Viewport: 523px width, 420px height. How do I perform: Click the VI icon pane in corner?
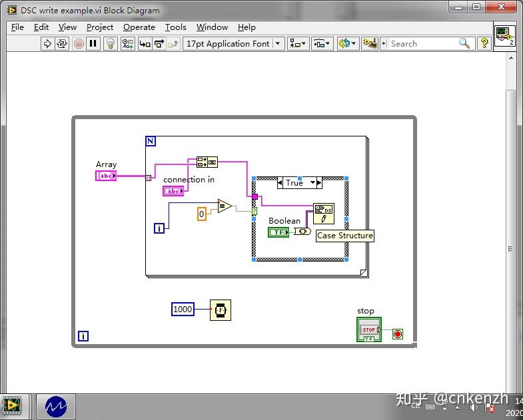pos(504,35)
